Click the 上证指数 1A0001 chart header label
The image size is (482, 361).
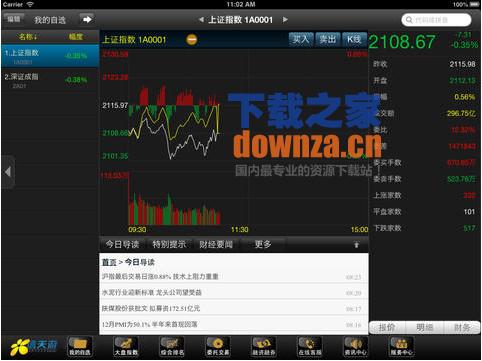coord(134,40)
